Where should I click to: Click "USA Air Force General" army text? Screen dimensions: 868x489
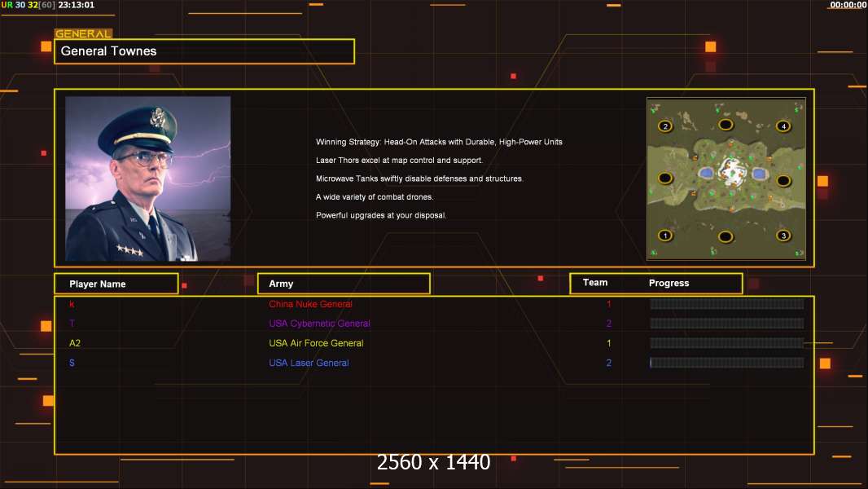(316, 343)
